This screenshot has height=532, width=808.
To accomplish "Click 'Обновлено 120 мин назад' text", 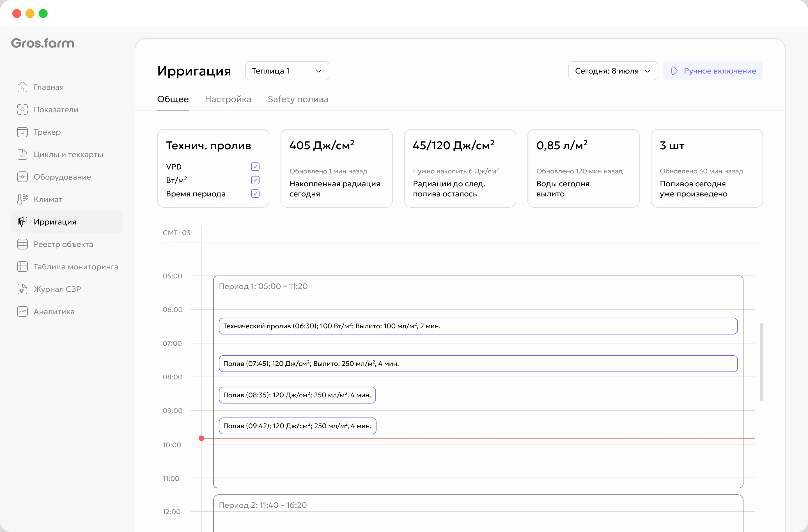I will pos(579,171).
